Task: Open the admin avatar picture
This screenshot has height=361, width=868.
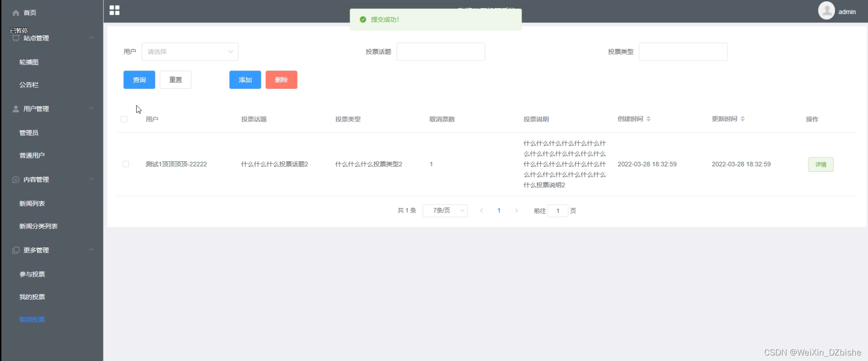Action: pyautogui.click(x=826, y=11)
